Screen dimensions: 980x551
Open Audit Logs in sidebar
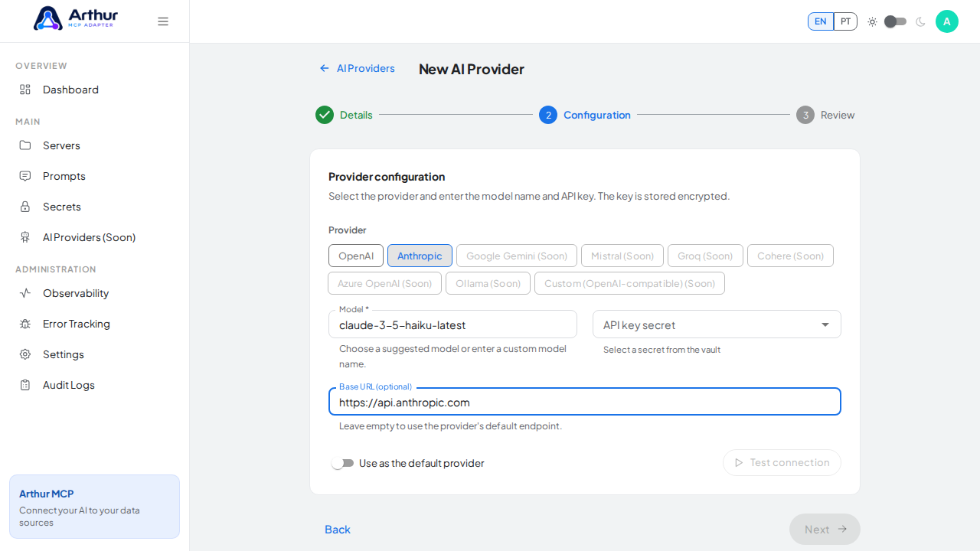[x=95, y=385]
